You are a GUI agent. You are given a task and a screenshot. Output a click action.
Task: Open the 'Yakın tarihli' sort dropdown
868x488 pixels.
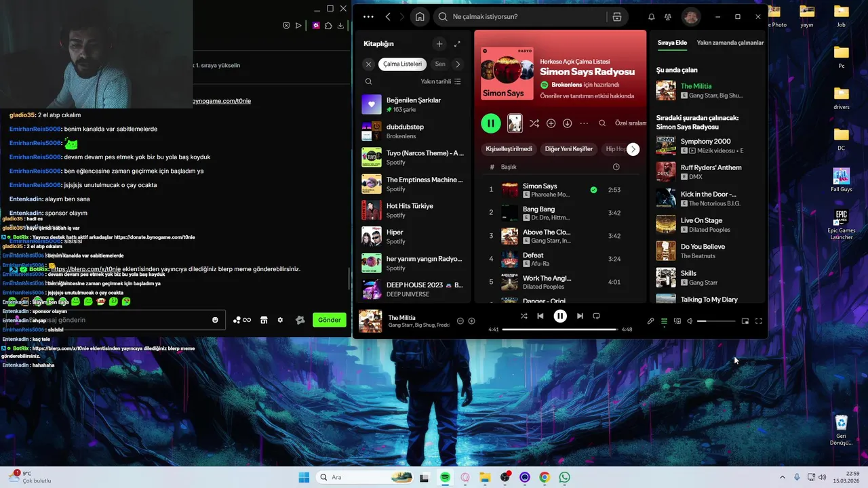click(440, 81)
